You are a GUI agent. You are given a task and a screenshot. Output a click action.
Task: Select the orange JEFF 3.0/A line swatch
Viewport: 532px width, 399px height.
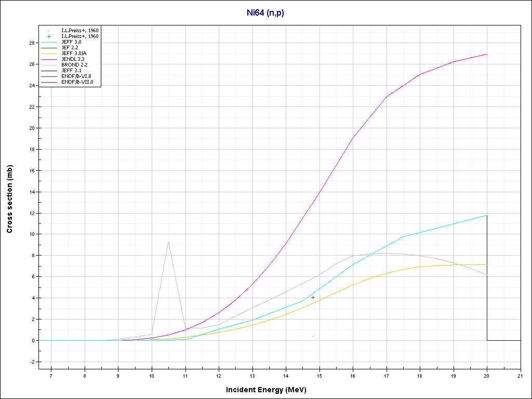click(x=49, y=54)
